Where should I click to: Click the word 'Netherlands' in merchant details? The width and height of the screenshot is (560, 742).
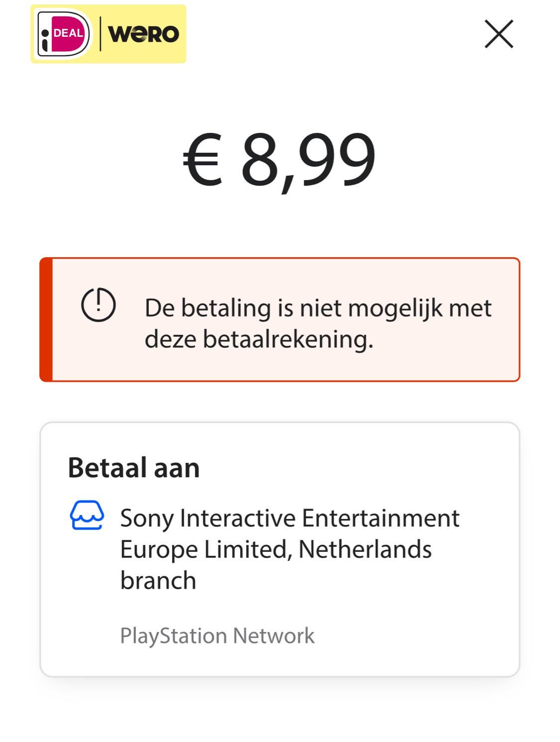[365, 549]
